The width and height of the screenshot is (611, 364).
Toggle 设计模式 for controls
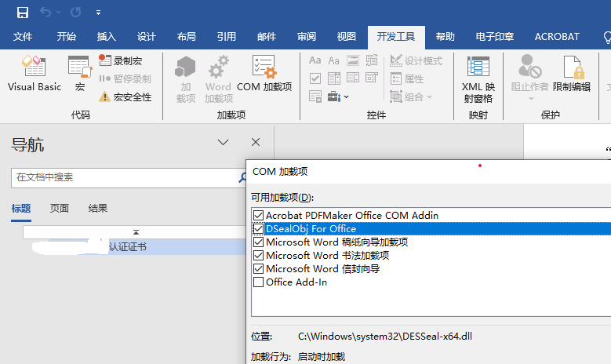[416, 60]
